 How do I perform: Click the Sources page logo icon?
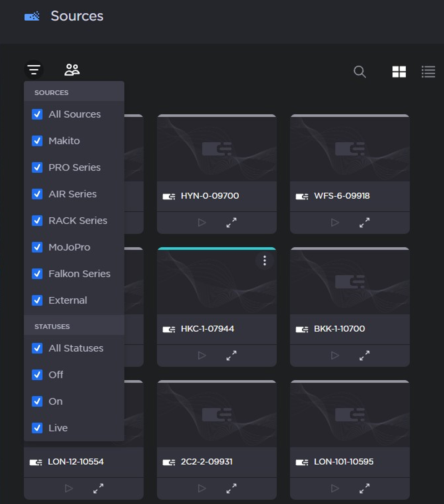coord(32,16)
